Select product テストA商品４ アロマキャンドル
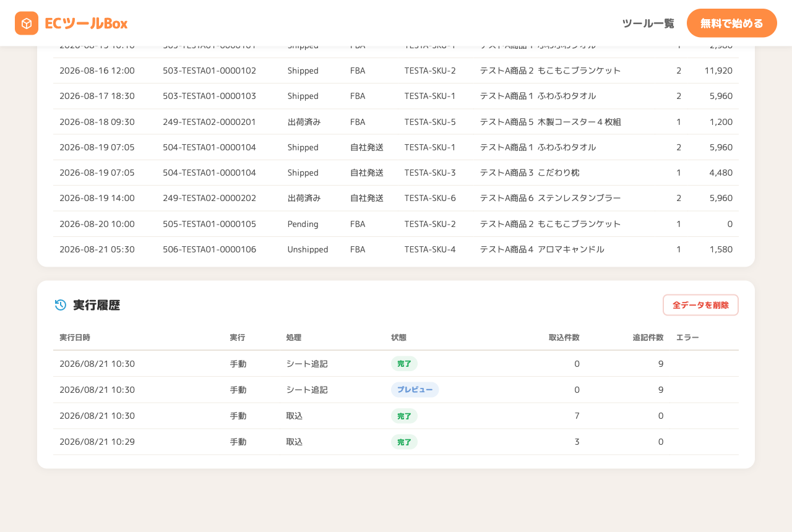Viewport: 792px width, 532px height. tap(542, 249)
